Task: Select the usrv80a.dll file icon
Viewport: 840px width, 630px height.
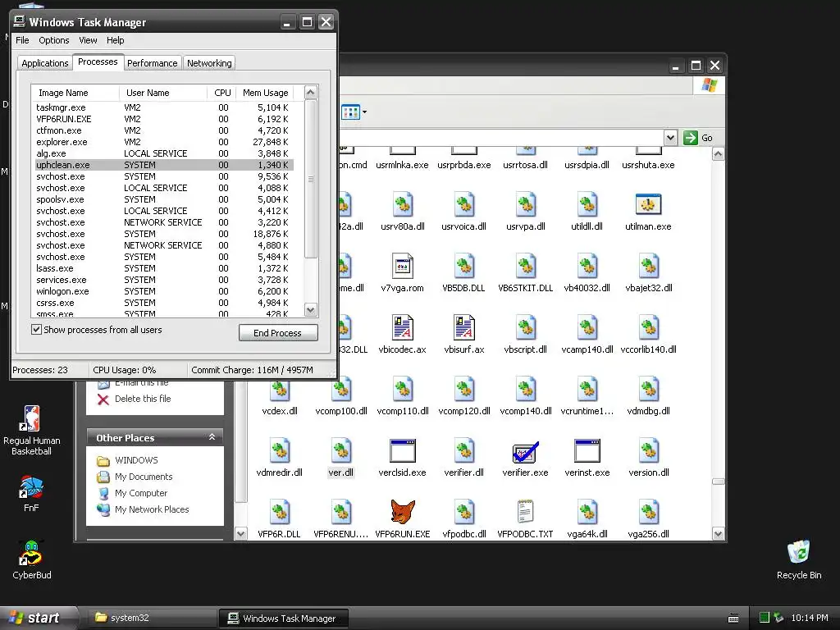Action: tap(402, 204)
